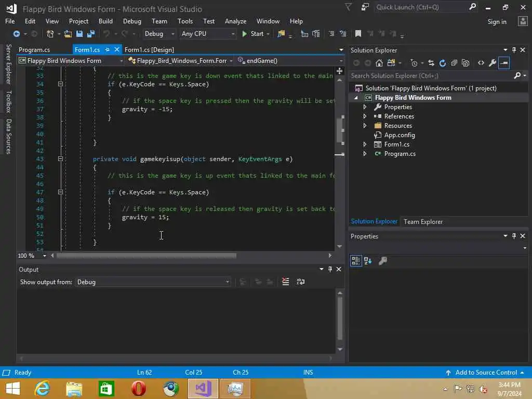532x399 pixels.
Task: Collapse the Flappy Bird Windows Form project node
Action: (356, 98)
